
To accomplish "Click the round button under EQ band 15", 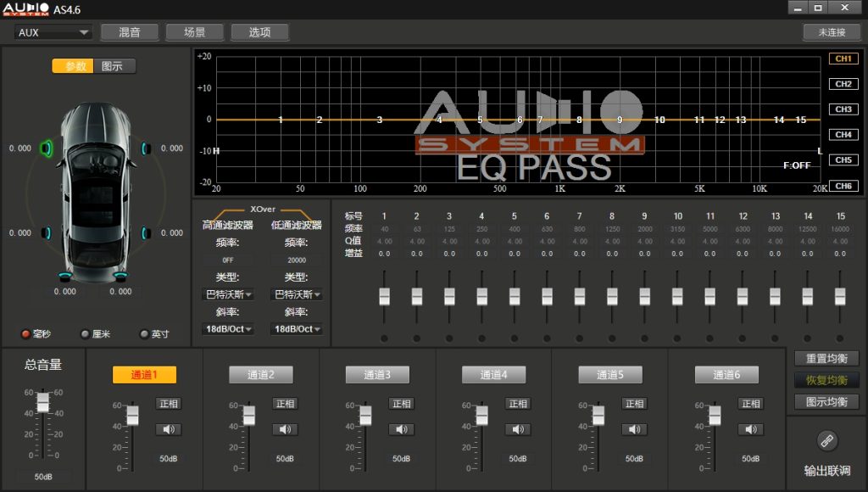I will click(x=840, y=338).
